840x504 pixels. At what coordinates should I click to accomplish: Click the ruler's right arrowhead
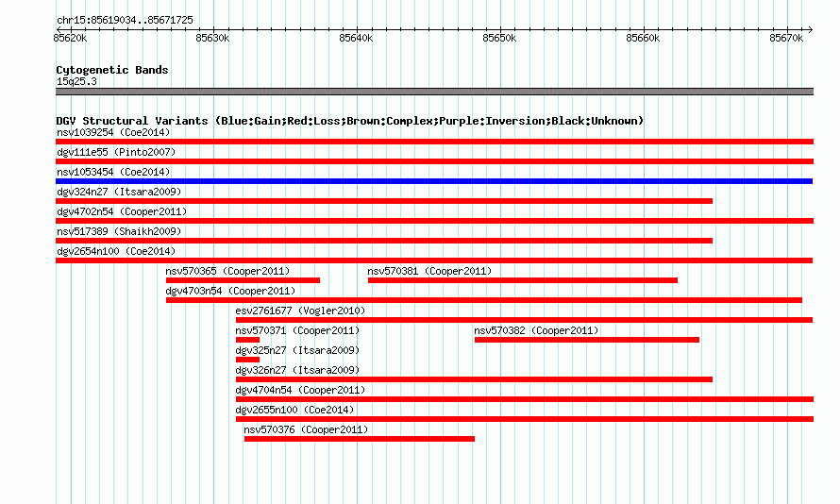pos(811,29)
